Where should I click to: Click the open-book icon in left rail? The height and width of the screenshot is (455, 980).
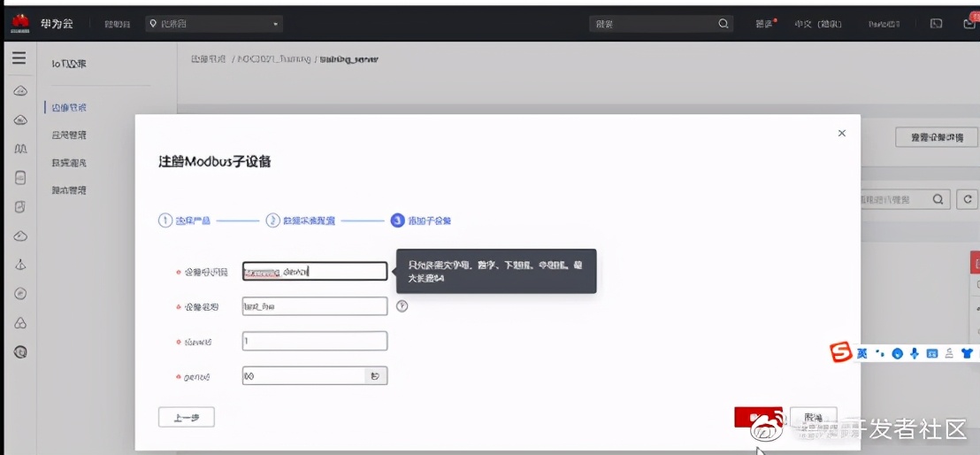(x=20, y=149)
